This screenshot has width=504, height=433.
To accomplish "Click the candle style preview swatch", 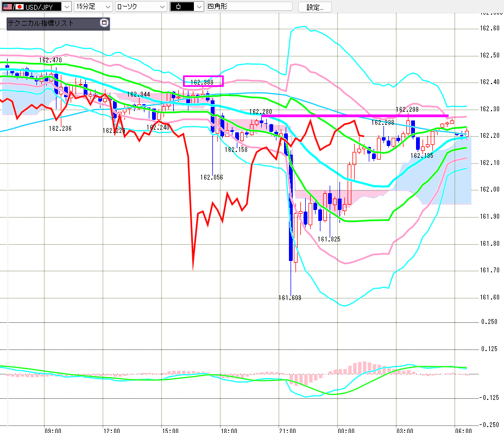I will (x=182, y=7).
